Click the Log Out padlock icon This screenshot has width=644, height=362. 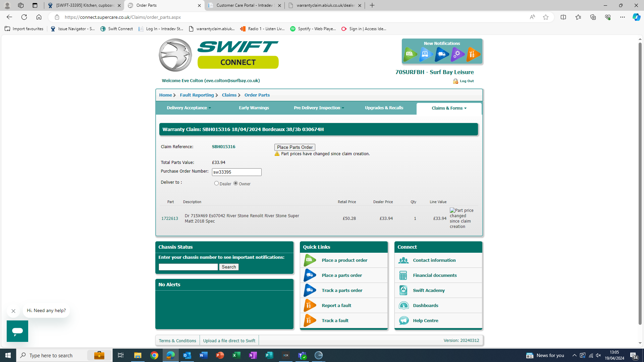455,81
